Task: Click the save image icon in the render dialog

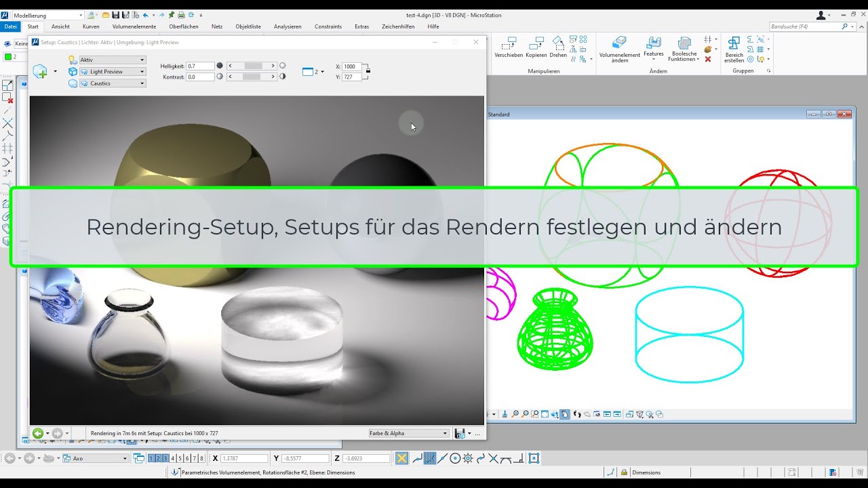Action: pos(460,433)
